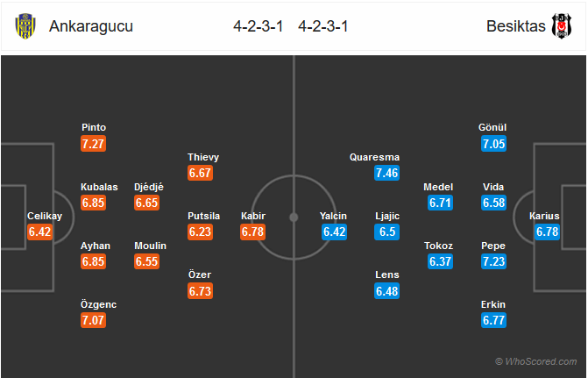Click Ljajic player name label
Image resolution: width=588 pixels, height=378 pixels.
point(387,217)
